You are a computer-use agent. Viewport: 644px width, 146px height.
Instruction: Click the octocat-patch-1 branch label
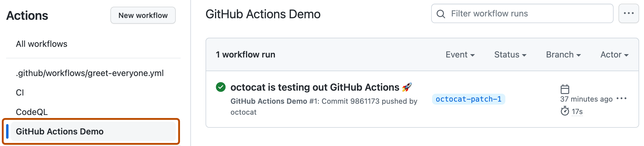click(x=468, y=99)
